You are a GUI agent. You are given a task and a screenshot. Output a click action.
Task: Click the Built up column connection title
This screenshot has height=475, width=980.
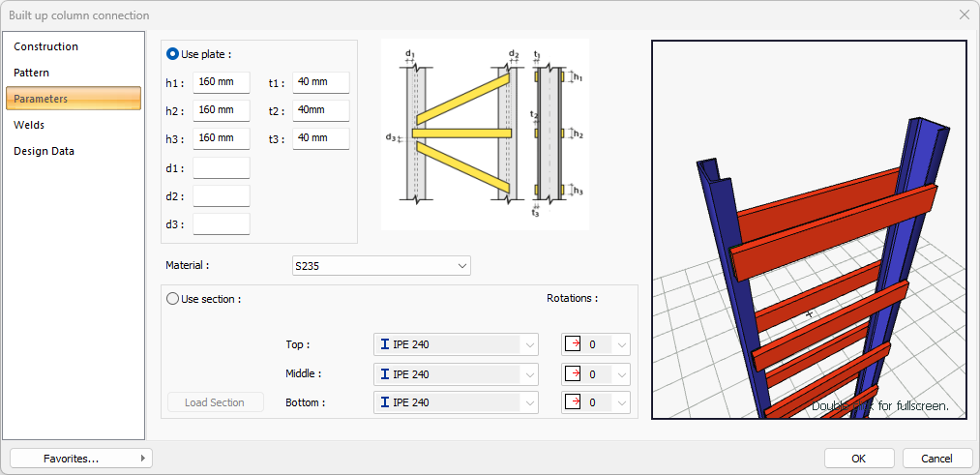coord(78,15)
